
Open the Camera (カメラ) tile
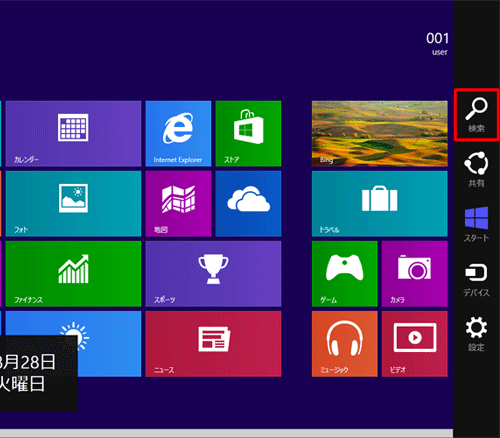(x=415, y=274)
